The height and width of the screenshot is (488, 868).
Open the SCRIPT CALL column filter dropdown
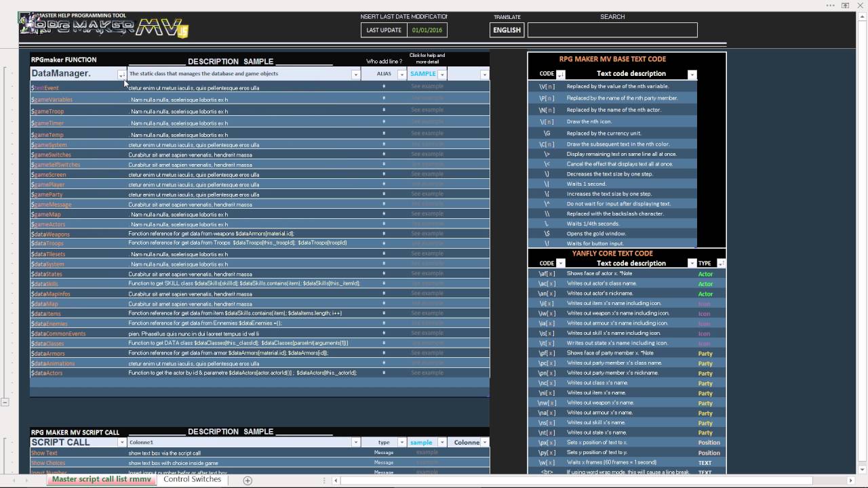pos(121,443)
